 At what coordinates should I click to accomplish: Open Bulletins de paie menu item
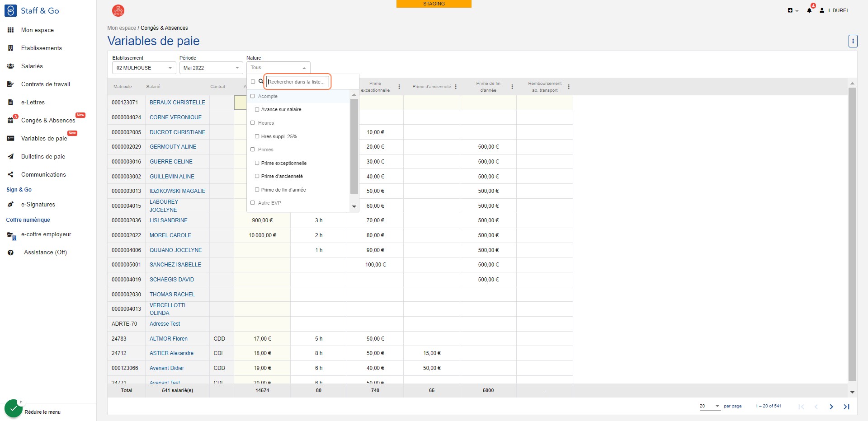click(x=43, y=156)
